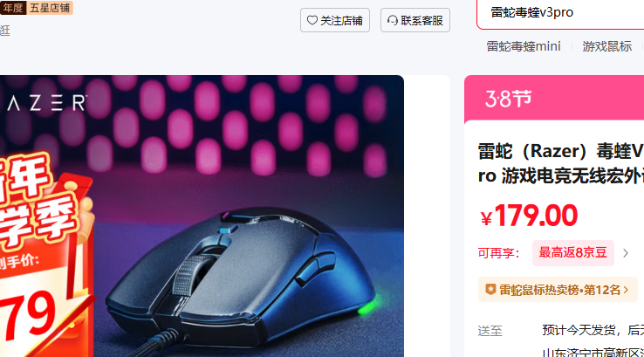Click the 3·8节 promotion logo
644x357 pixels.
509,99
